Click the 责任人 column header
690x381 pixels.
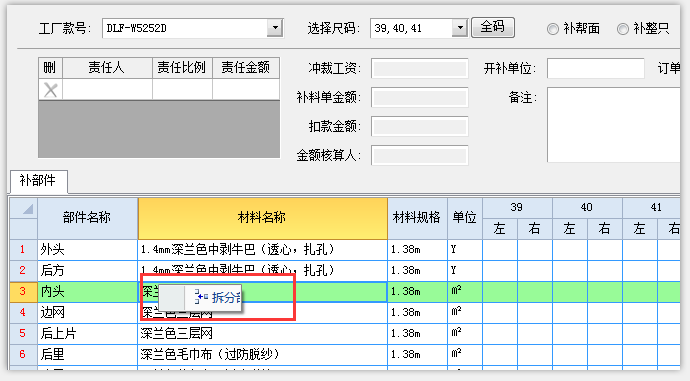[x=107, y=68]
